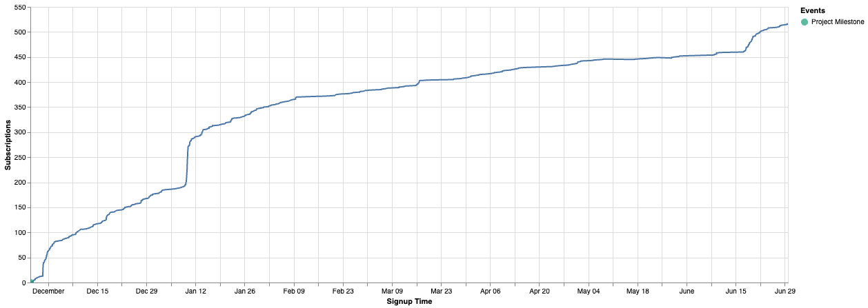
Task: Click the 50 y-axis tick label
Action: (x=23, y=258)
